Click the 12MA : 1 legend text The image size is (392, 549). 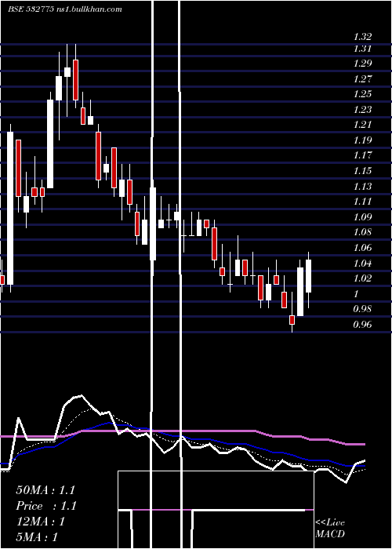click(x=40, y=522)
